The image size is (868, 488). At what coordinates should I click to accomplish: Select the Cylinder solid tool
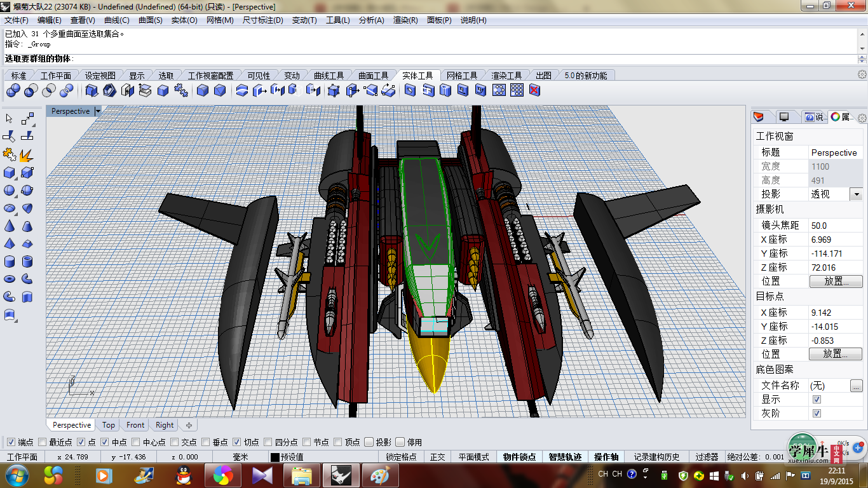(9, 261)
